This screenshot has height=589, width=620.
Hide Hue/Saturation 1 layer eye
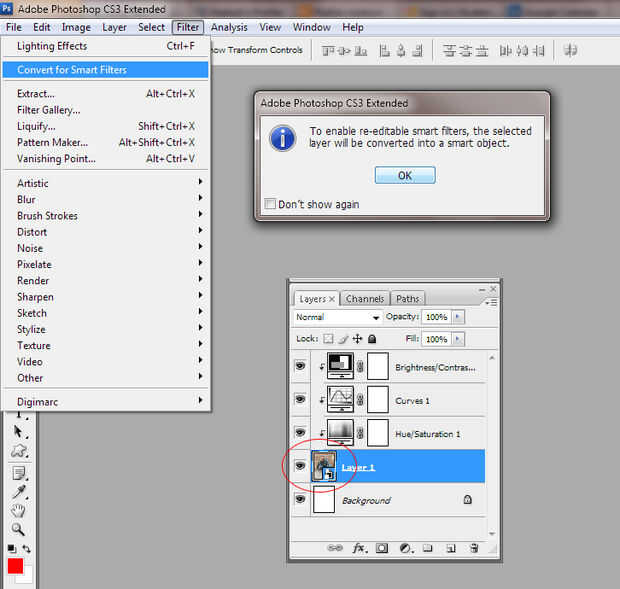pos(300,432)
